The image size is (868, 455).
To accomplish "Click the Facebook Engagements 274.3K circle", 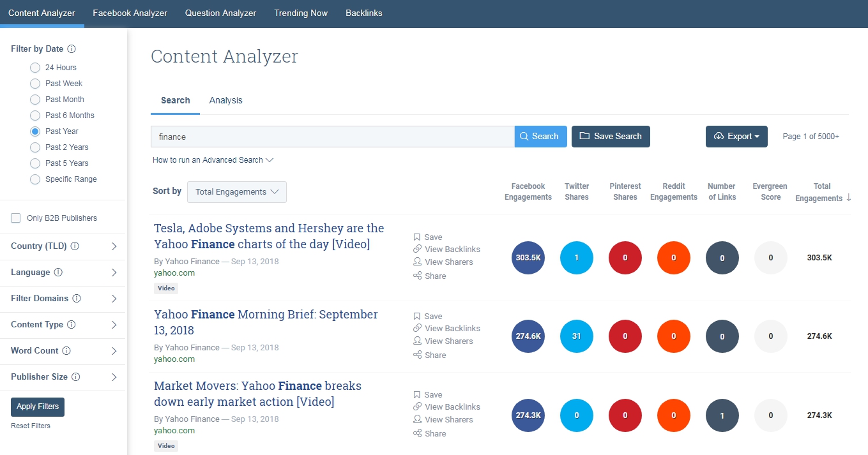I will pyautogui.click(x=528, y=415).
